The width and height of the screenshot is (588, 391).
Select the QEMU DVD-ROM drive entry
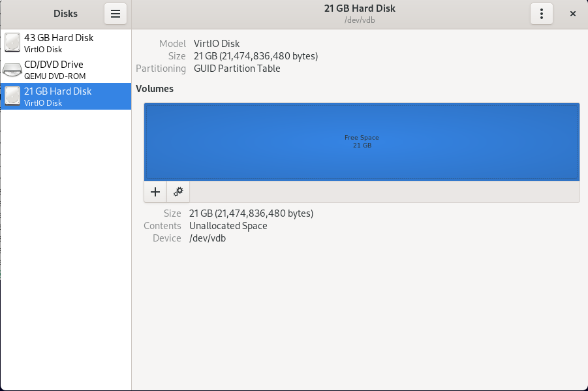(x=55, y=76)
